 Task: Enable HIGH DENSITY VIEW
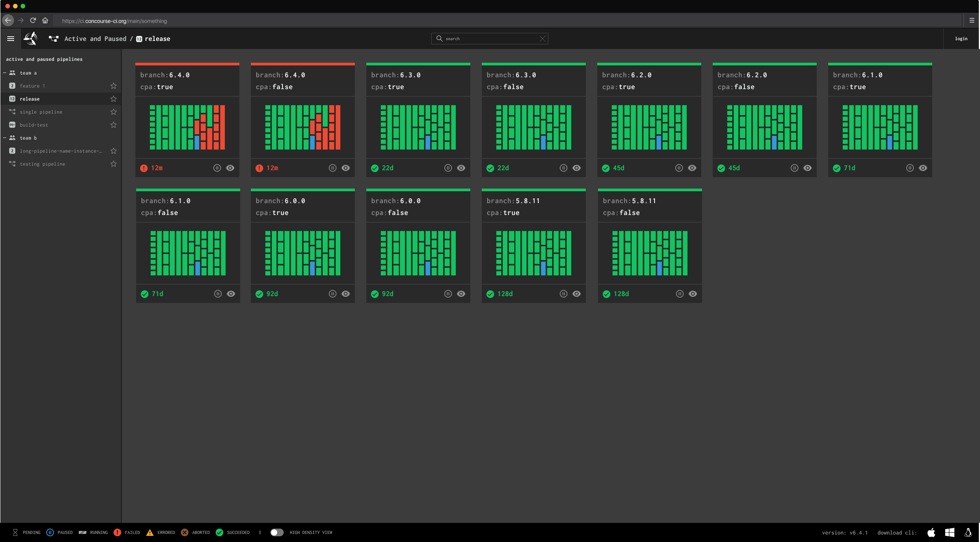(x=277, y=532)
